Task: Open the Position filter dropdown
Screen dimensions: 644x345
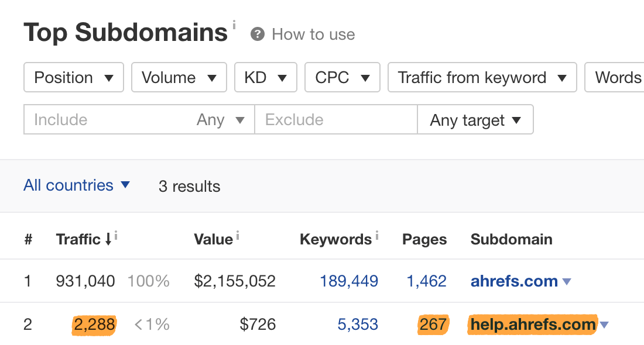Action: click(74, 78)
